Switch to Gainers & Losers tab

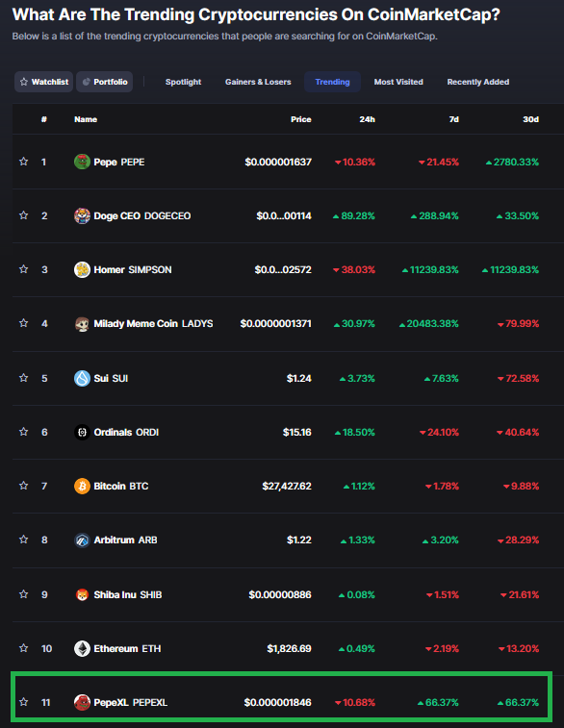[x=258, y=82]
